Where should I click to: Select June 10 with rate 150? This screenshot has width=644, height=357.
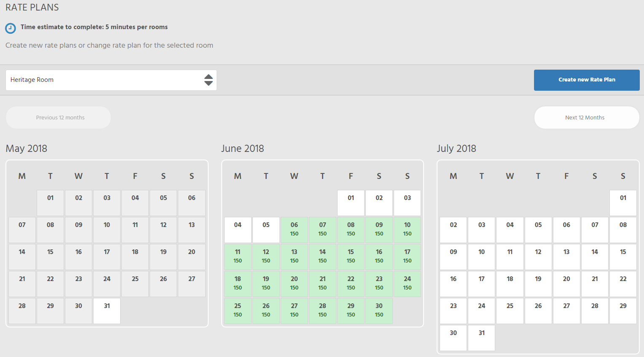click(x=408, y=230)
